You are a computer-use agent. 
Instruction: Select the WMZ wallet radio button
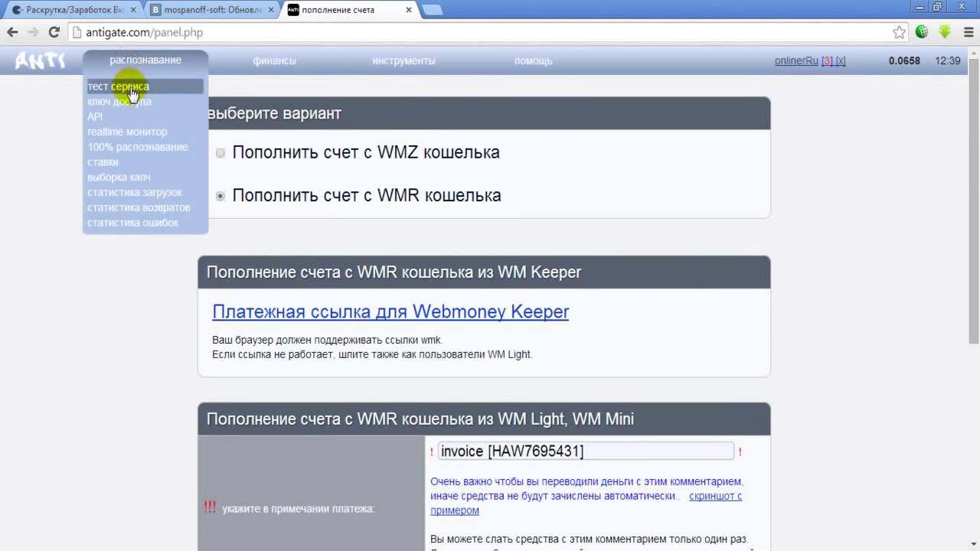point(220,153)
